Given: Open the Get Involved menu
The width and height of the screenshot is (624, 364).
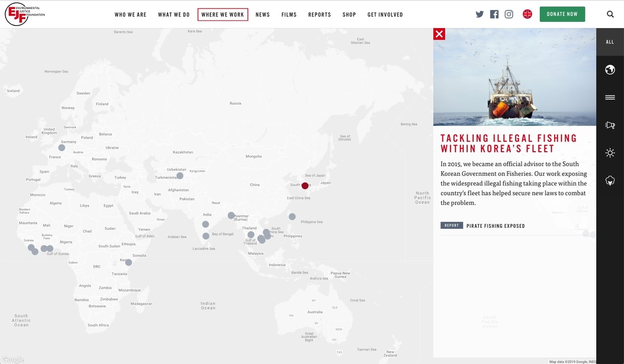Looking at the screenshot, I should click(x=385, y=15).
